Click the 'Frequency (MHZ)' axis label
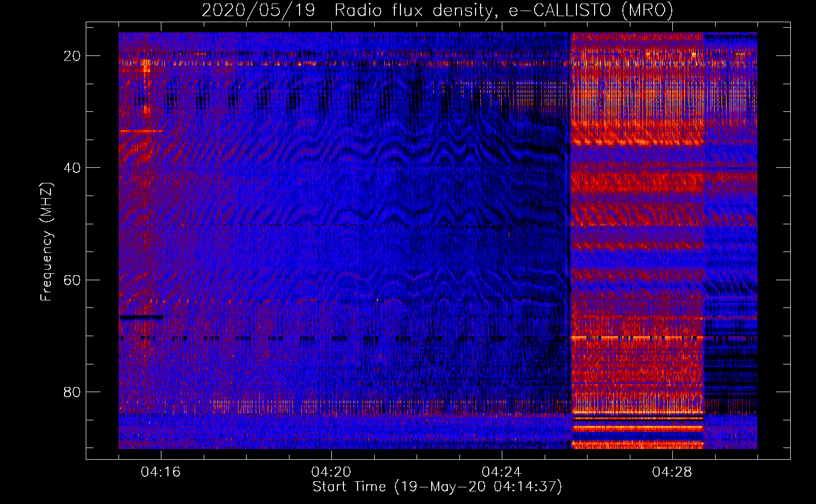 (x=46, y=242)
